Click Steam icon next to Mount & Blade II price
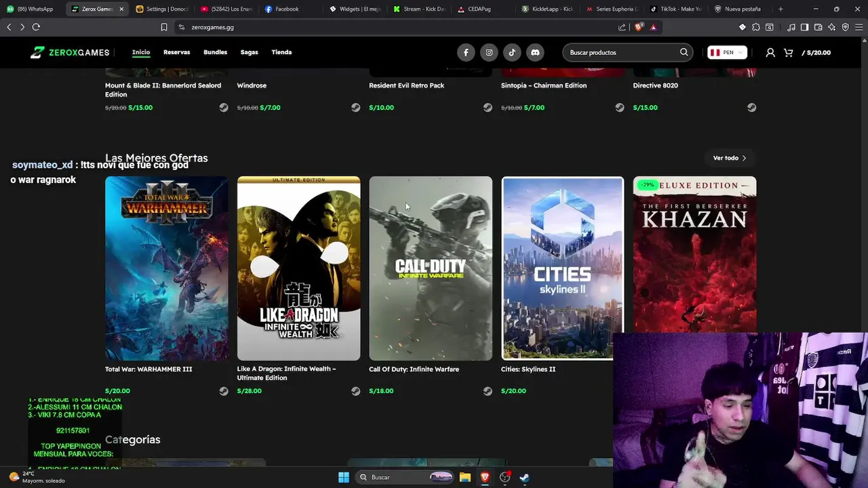This screenshot has width=868, height=488. 224,108
